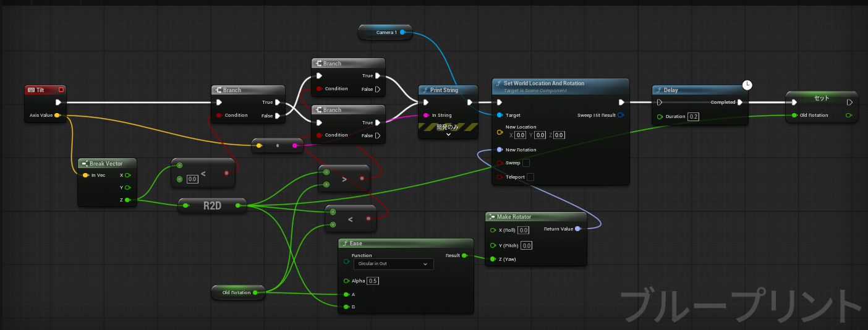The image size is (868, 330).
Task: Enable the Teleport checkbox
Action: pos(530,177)
